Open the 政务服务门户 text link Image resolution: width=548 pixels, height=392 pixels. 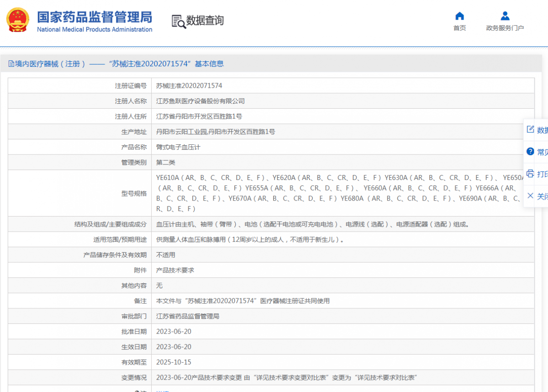click(505, 28)
